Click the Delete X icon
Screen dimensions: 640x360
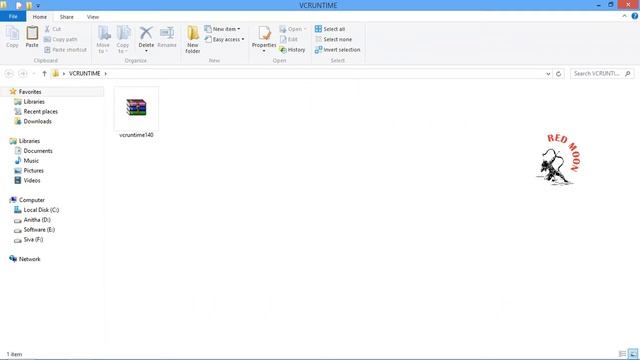click(x=146, y=33)
